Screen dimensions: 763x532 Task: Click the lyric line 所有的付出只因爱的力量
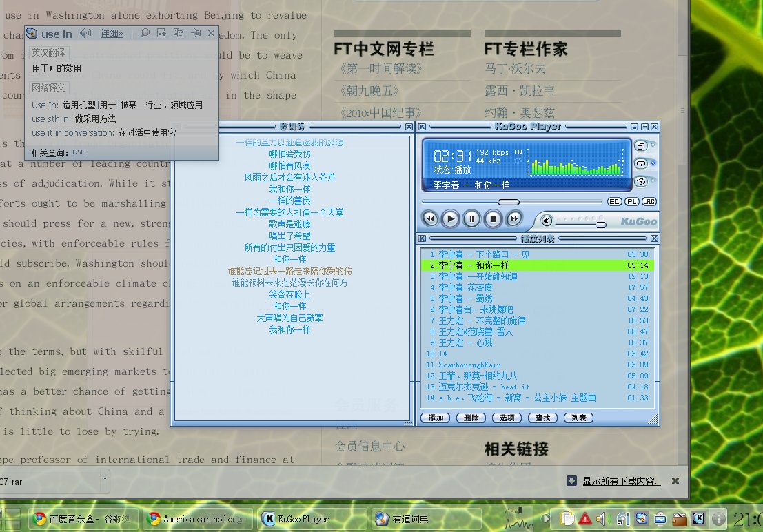289,247
